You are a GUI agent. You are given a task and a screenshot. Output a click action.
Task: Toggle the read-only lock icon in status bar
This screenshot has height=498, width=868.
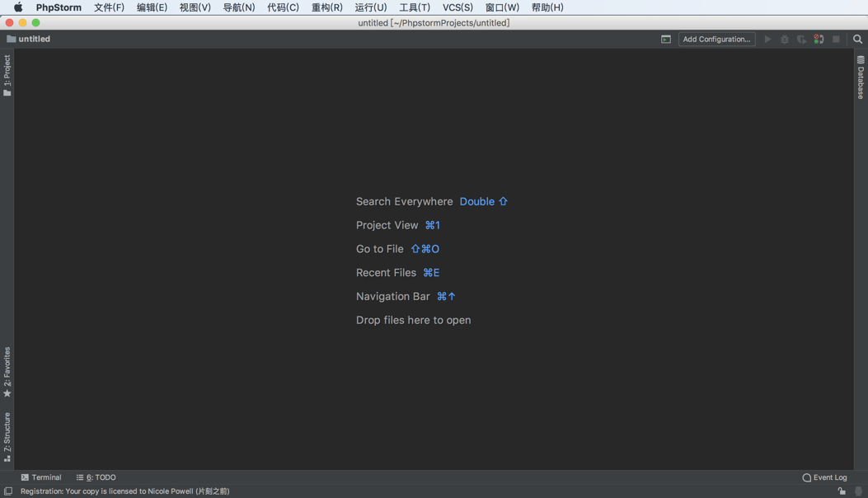pos(842,491)
